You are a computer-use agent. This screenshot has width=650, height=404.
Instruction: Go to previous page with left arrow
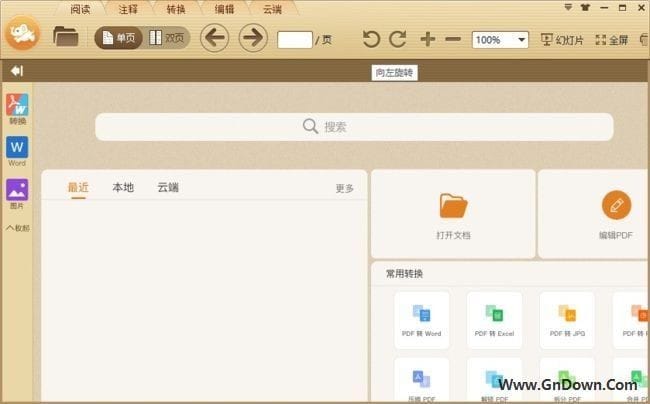(x=215, y=39)
